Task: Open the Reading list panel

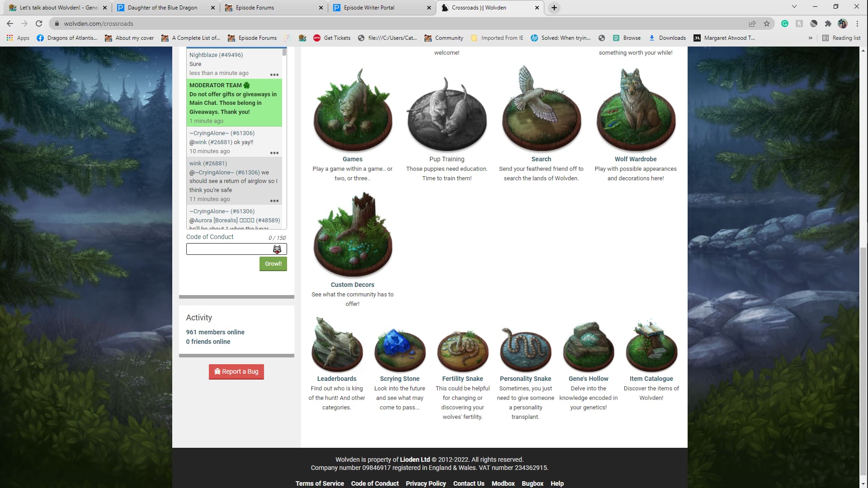Action: point(841,38)
